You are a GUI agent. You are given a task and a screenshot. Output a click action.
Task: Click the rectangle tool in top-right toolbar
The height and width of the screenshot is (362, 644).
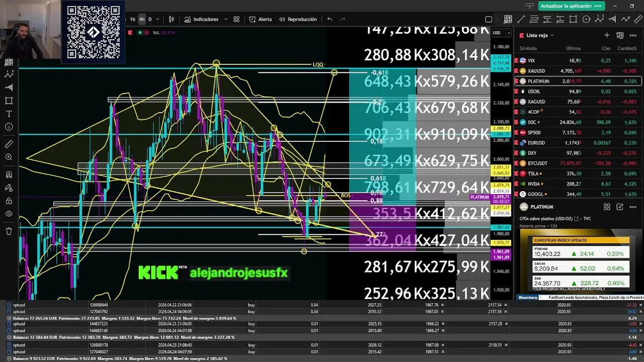tap(573, 19)
